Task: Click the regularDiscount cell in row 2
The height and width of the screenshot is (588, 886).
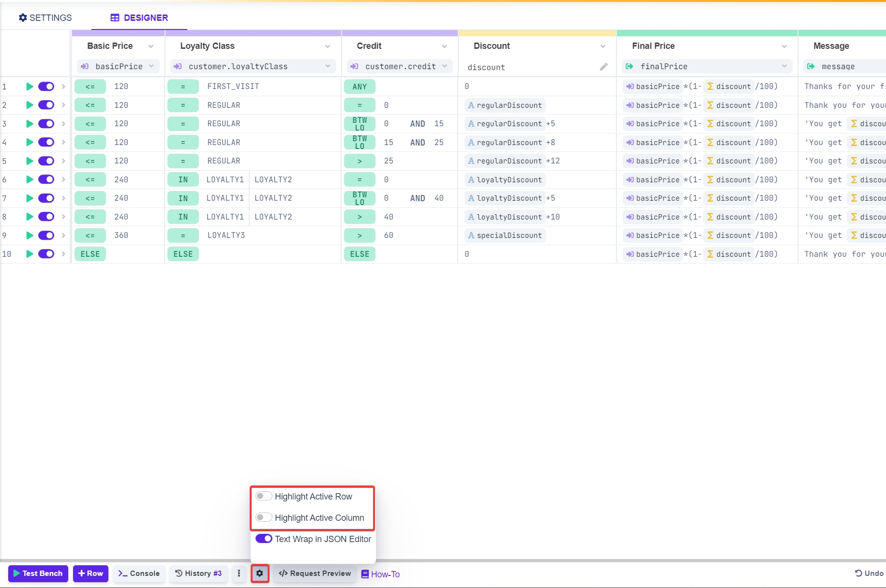Action: (x=505, y=105)
